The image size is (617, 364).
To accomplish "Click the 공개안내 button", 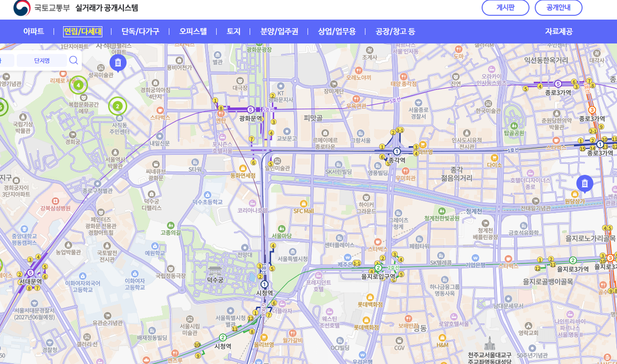I will [x=558, y=8].
